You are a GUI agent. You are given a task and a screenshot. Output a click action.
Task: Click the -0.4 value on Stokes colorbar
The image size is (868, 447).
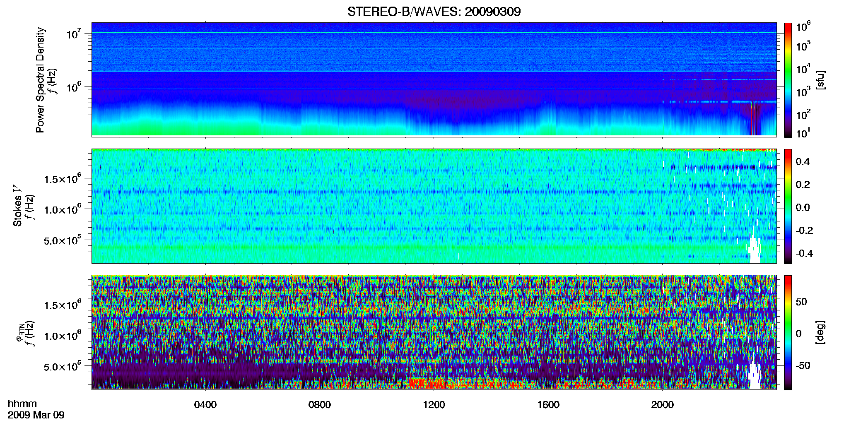tap(804, 253)
